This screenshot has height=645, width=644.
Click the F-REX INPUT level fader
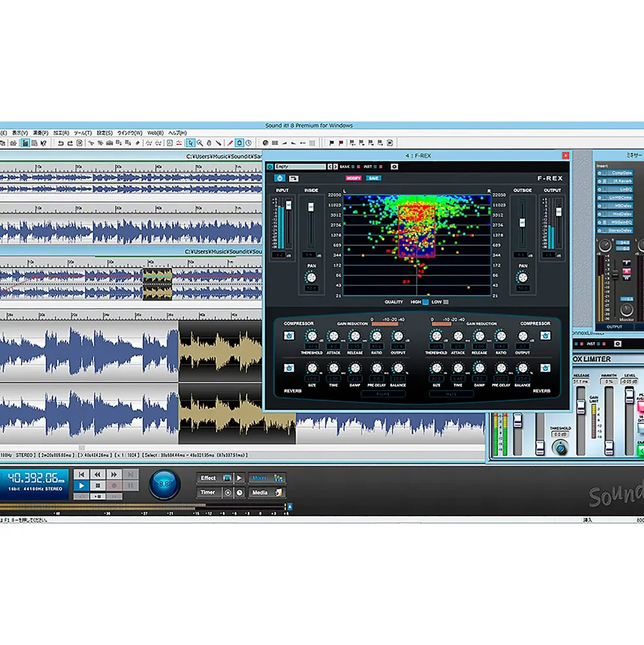(x=288, y=205)
